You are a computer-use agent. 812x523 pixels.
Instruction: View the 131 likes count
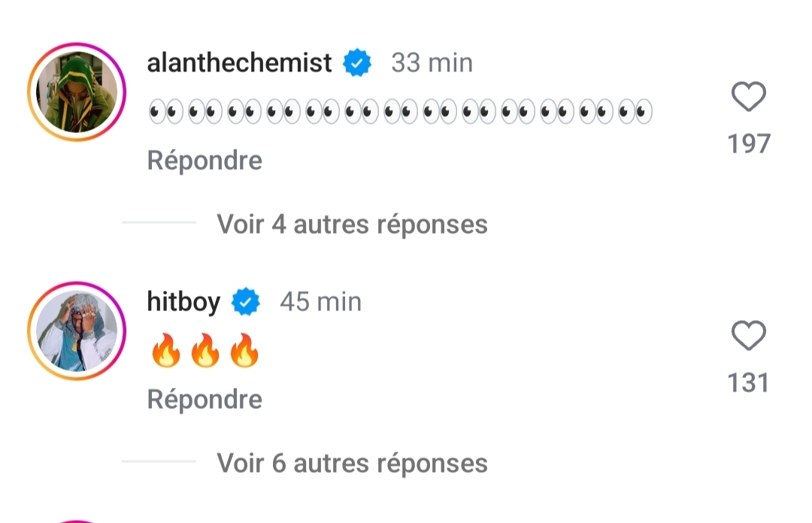[x=749, y=383]
